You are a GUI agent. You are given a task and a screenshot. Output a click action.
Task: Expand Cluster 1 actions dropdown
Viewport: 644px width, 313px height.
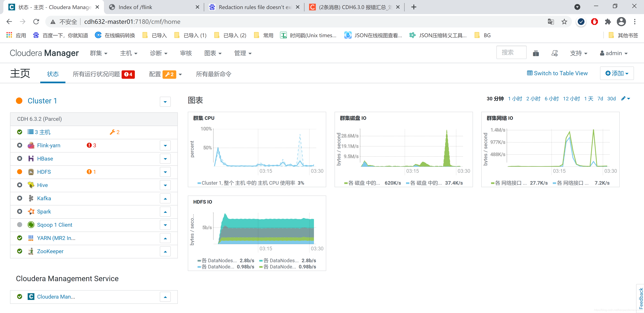coord(165,102)
